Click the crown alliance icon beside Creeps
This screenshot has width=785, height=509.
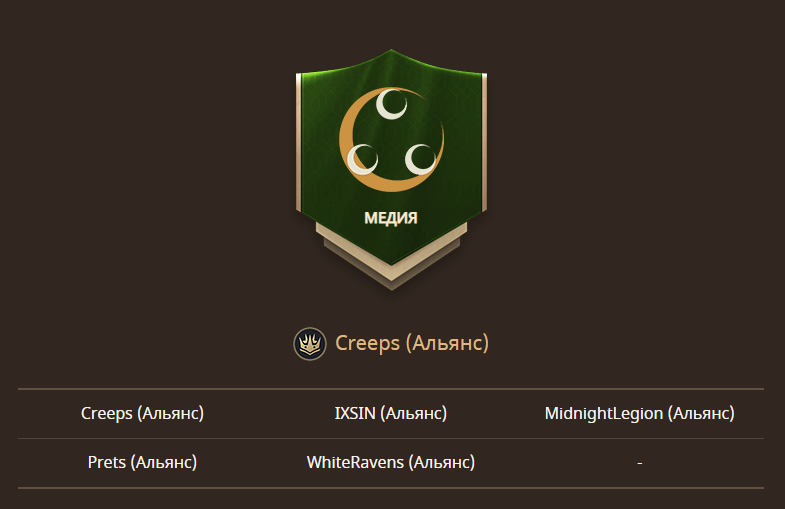[310, 344]
